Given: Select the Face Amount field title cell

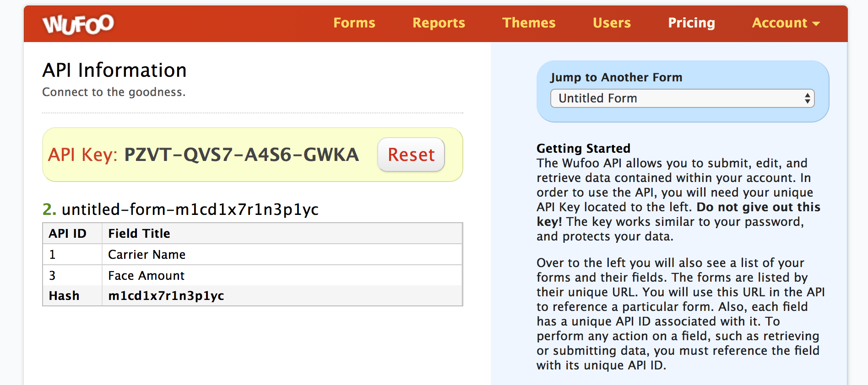Looking at the screenshot, I should [282, 275].
